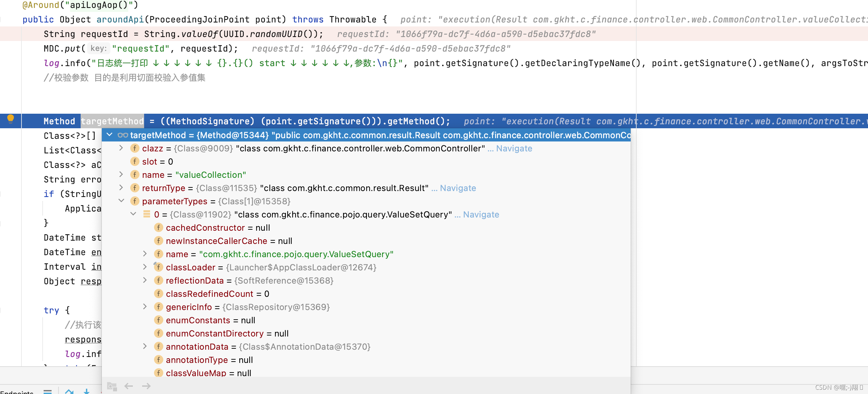Expand the annotationData field node
The height and width of the screenshot is (394, 868).
click(x=145, y=346)
